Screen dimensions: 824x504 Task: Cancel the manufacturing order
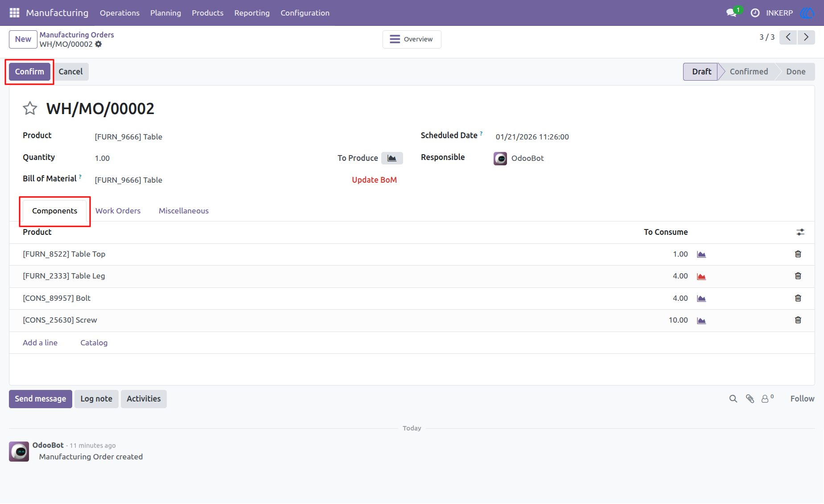[x=70, y=72]
